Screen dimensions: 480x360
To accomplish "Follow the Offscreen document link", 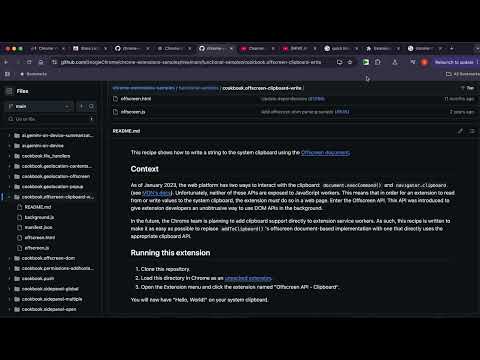I will (325, 153).
